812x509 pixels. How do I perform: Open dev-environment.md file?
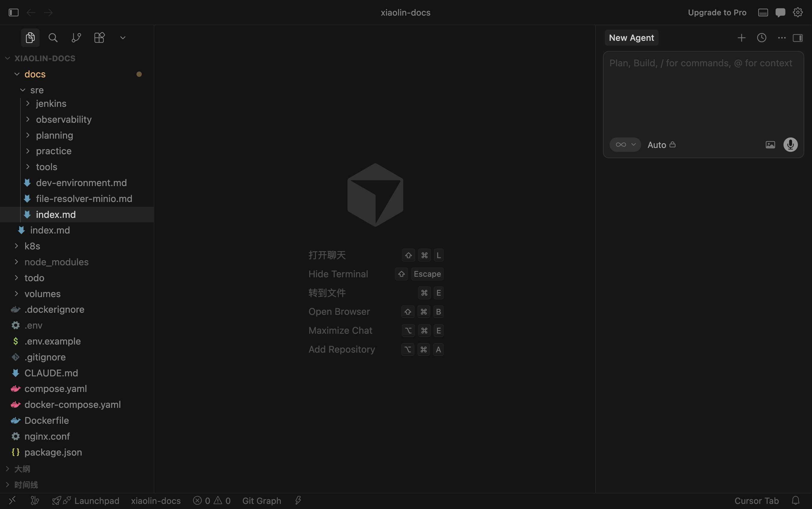[x=77, y=183]
